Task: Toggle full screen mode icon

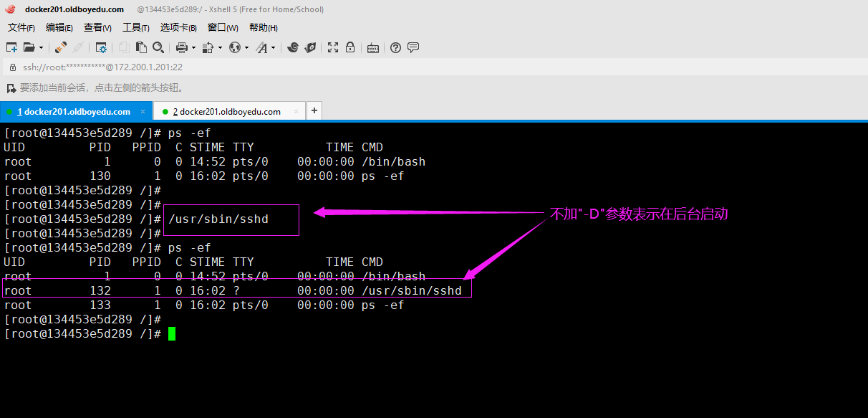Action: pyautogui.click(x=333, y=47)
